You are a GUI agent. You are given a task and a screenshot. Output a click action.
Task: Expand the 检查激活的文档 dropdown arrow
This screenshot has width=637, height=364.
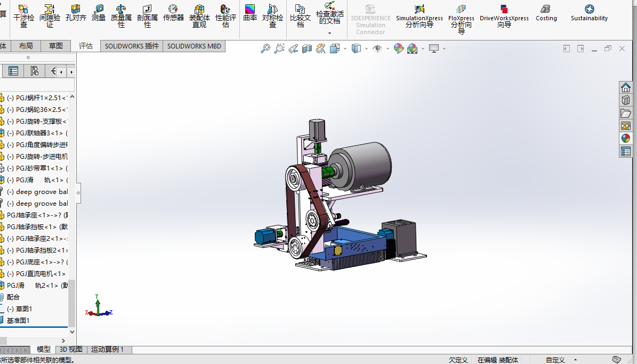(x=329, y=33)
